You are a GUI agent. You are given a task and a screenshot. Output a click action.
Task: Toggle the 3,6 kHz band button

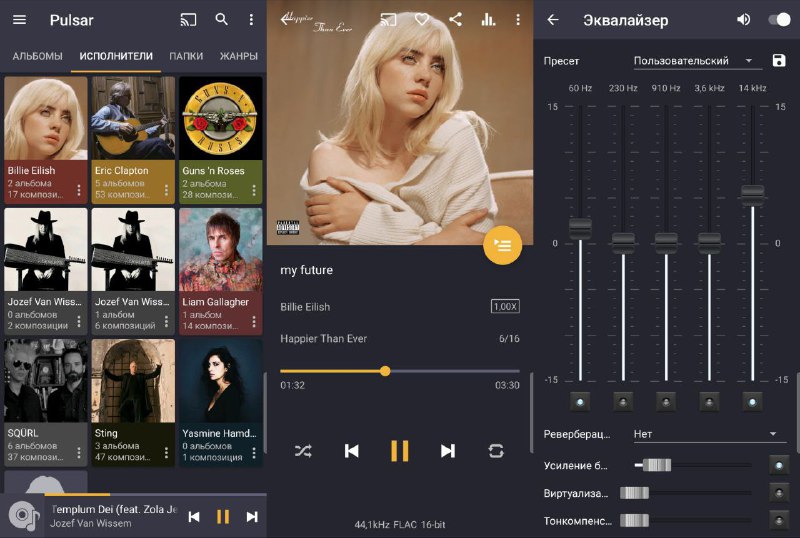pyautogui.click(x=709, y=402)
